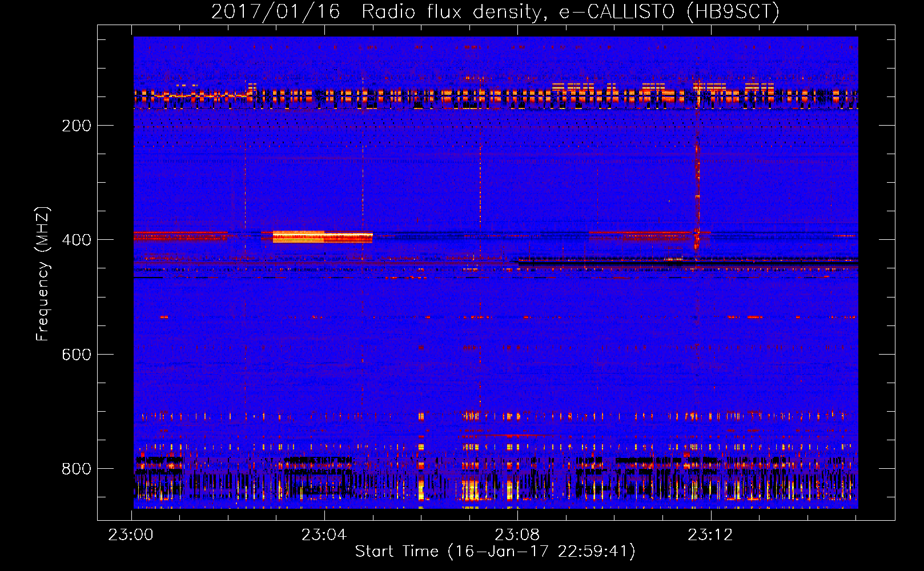Click the 23:04 time tick label
The image size is (924, 571).
point(324,535)
